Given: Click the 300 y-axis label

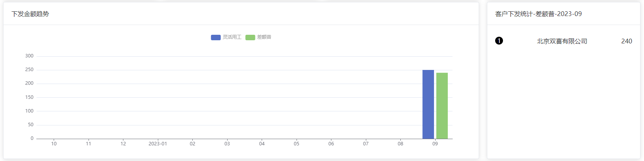Looking at the screenshot, I should pyautogui.click(x=29, y=56).
